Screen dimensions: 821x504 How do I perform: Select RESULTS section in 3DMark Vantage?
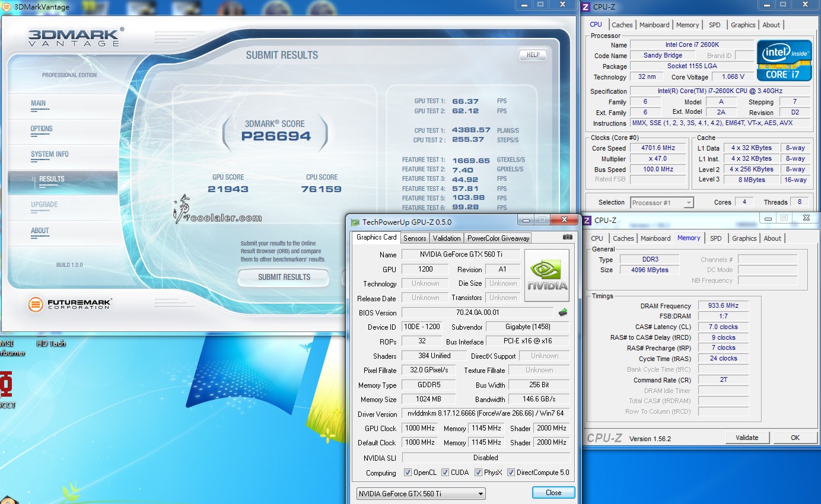click(62, 183)
